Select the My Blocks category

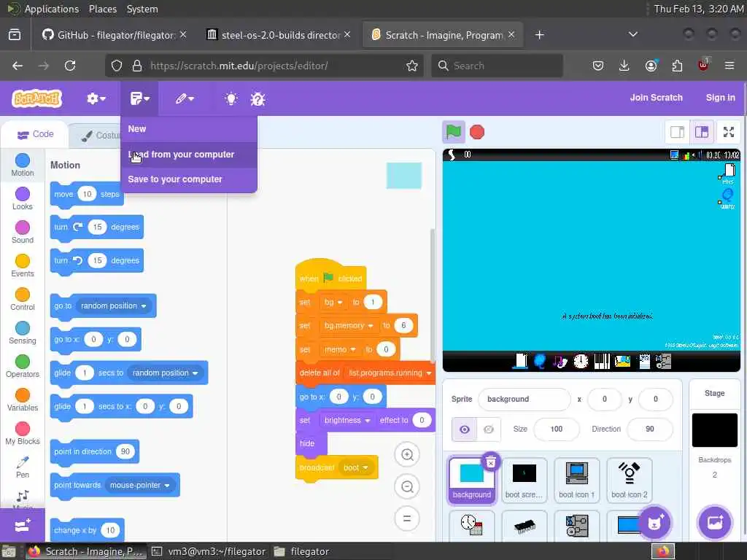point(23,433)
